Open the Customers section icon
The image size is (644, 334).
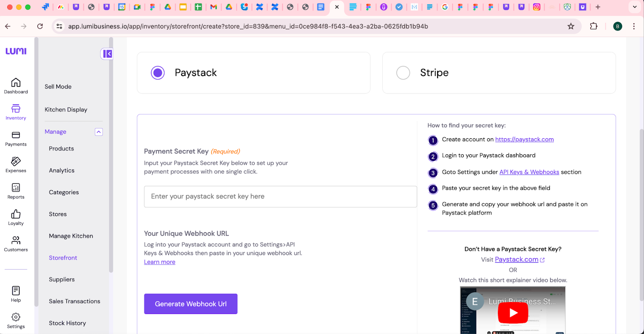click(x=16, y=240)
